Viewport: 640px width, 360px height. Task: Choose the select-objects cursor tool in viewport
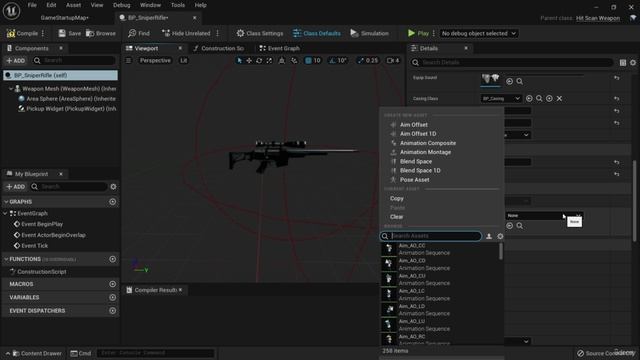[x=240, y=60]
